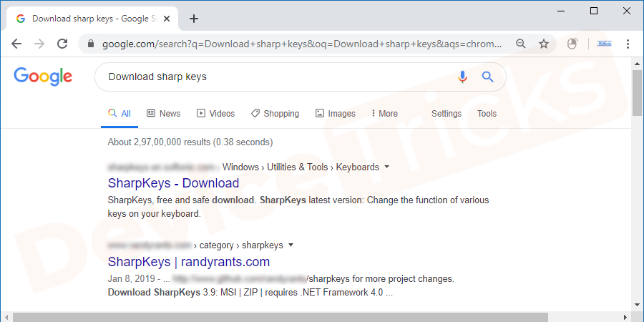Open the profile avatar in toolbar
The width and height of the screenshot is (644, 322).
click(x=604, y=44)
